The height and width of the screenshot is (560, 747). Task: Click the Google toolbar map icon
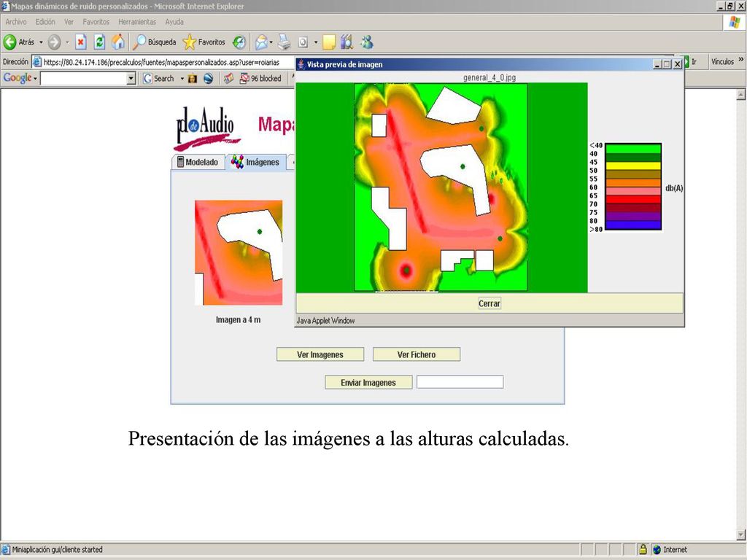click(x=228, y=79)
